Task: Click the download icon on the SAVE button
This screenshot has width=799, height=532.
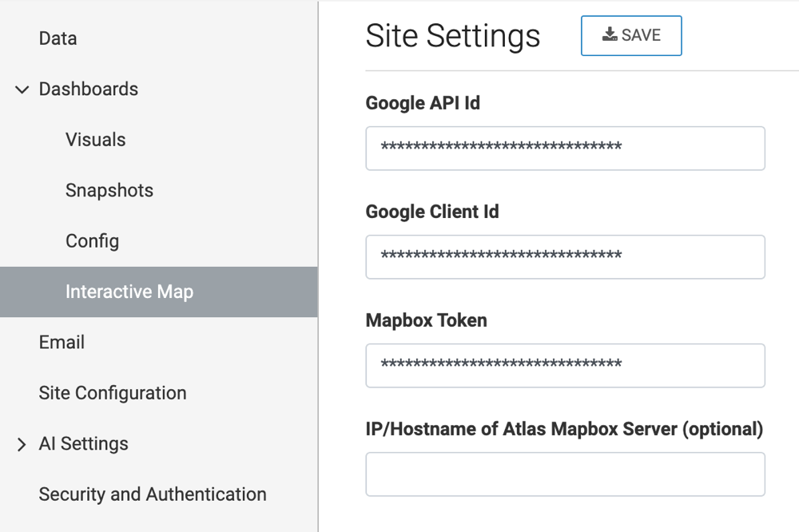Action: (610, 34)
